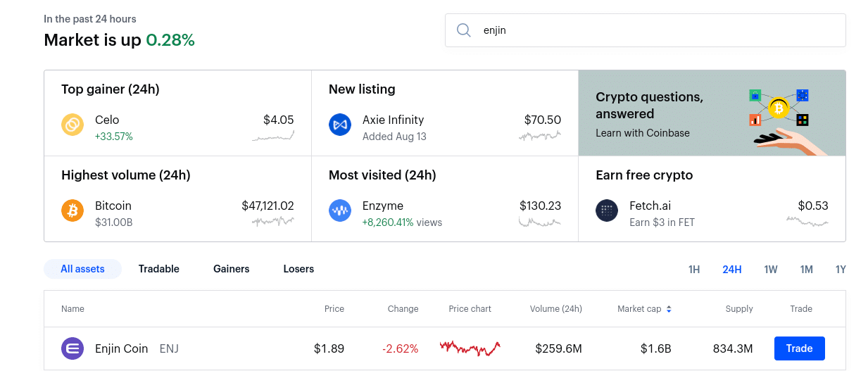This screenshot has height=371, width=868.
Task: Switch to the Tradable filter tab
Action: point(159,269)
